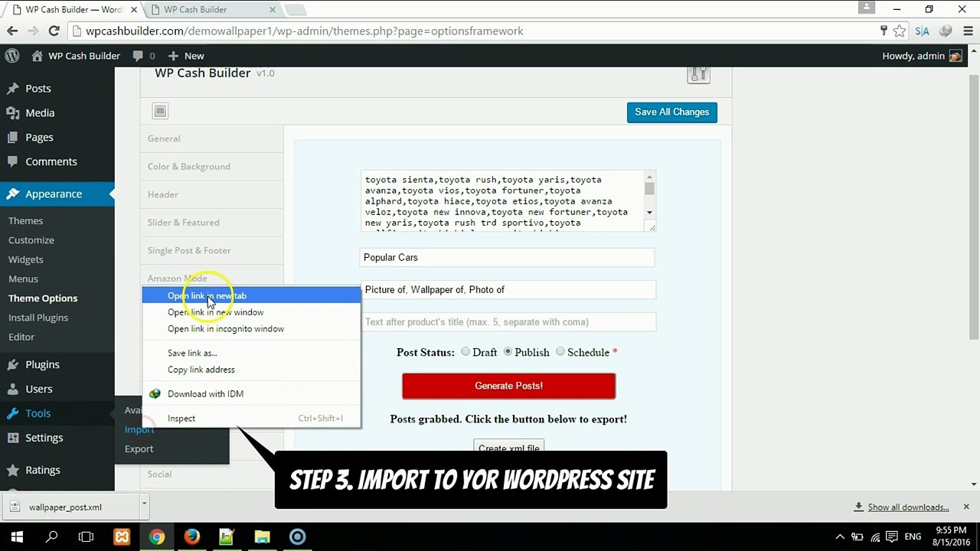The height and width of the screenshot is (551, 980).
Task: Click the Text after product's title field
Action: (x=508, y=322)
